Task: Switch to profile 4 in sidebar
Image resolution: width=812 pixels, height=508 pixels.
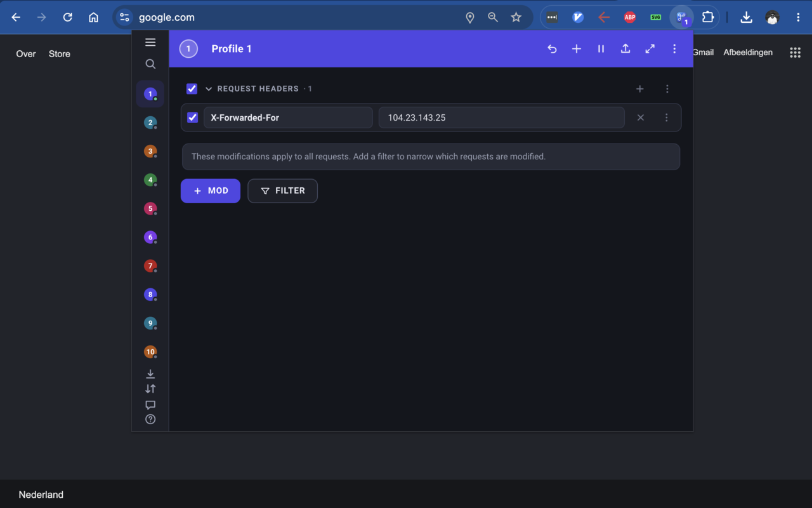Action: [150, 180]
